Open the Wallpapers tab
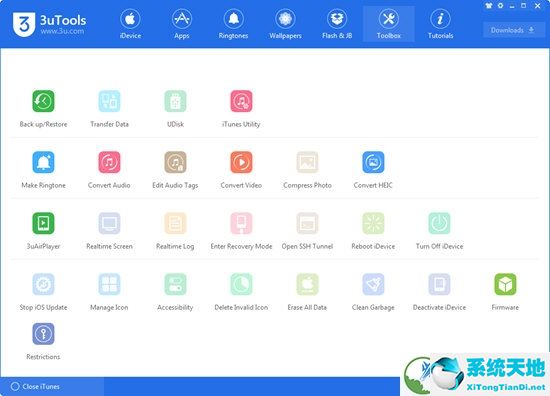550x396 pixels. (x=285, y=24)
